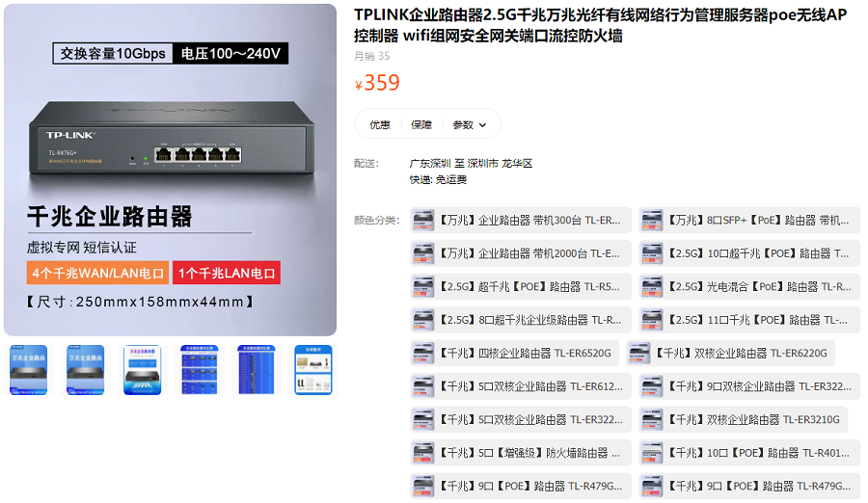Open the last gallery thumbnail with accessories
Viewport: 868px width, 503px height.
312,370
